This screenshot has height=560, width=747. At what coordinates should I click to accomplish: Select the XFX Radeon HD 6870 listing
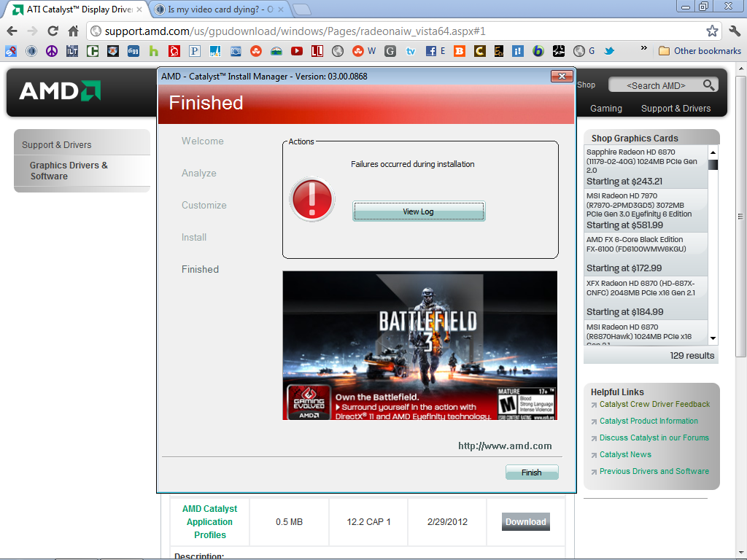coord(646,297)
